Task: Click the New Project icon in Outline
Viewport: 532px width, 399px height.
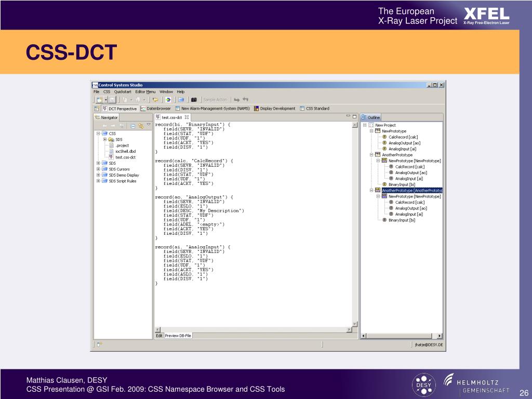Action: click(371, 125)
